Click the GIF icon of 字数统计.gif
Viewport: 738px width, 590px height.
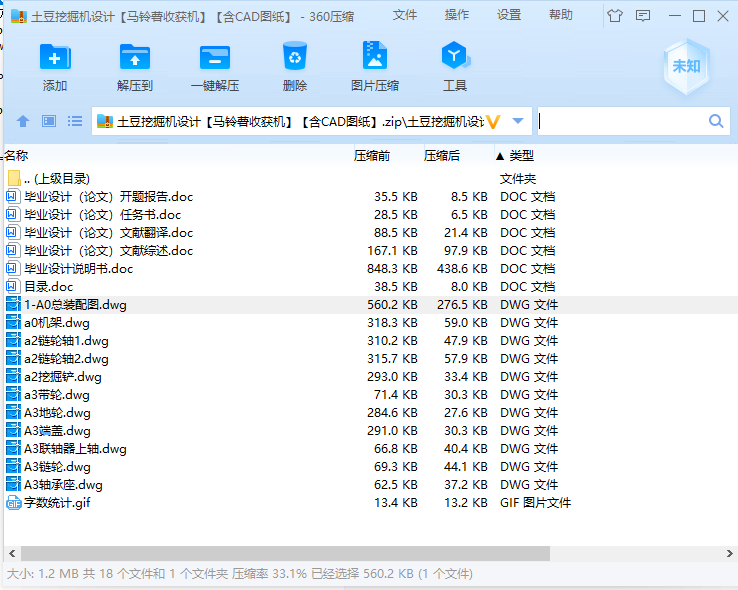(x=14, y=503)
